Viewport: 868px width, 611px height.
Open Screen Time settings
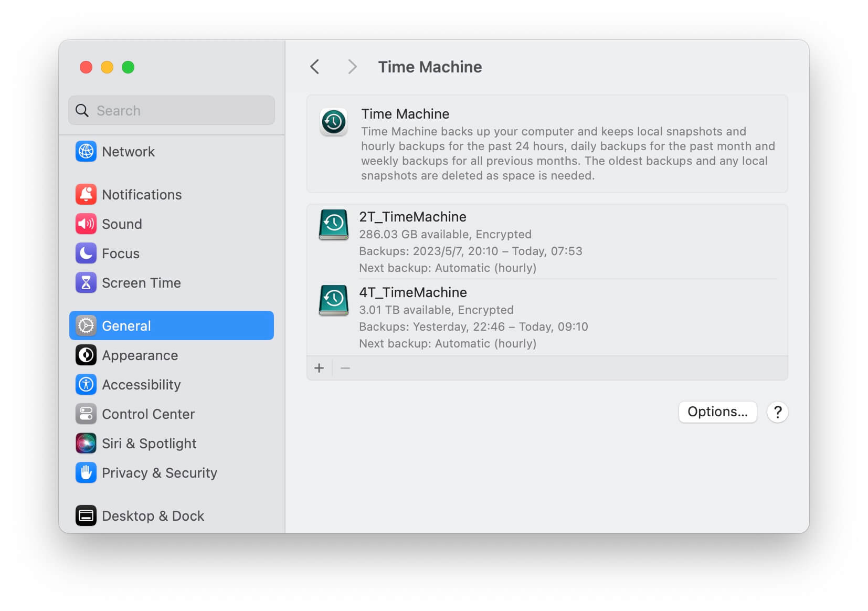coord(172,283)
